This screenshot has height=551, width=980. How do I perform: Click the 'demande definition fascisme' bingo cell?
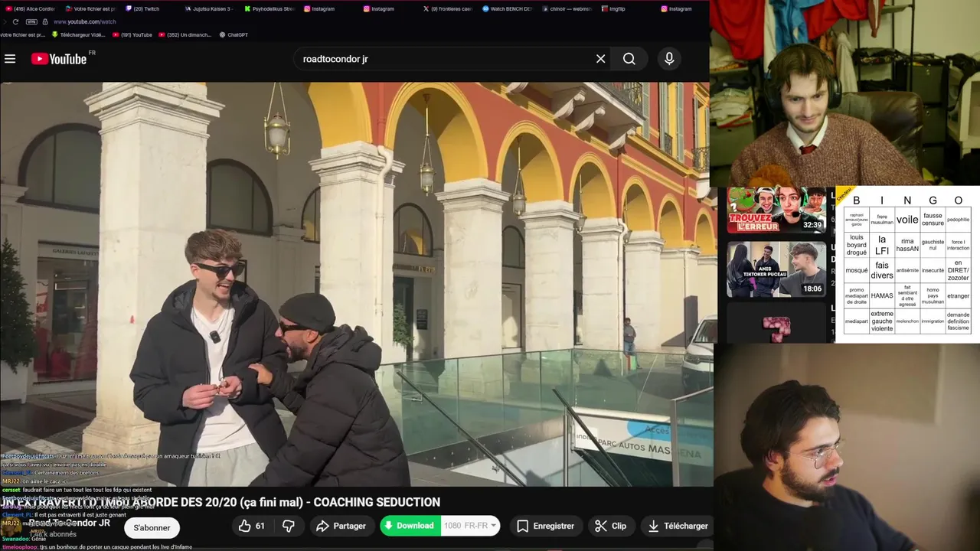click(958, 321)
